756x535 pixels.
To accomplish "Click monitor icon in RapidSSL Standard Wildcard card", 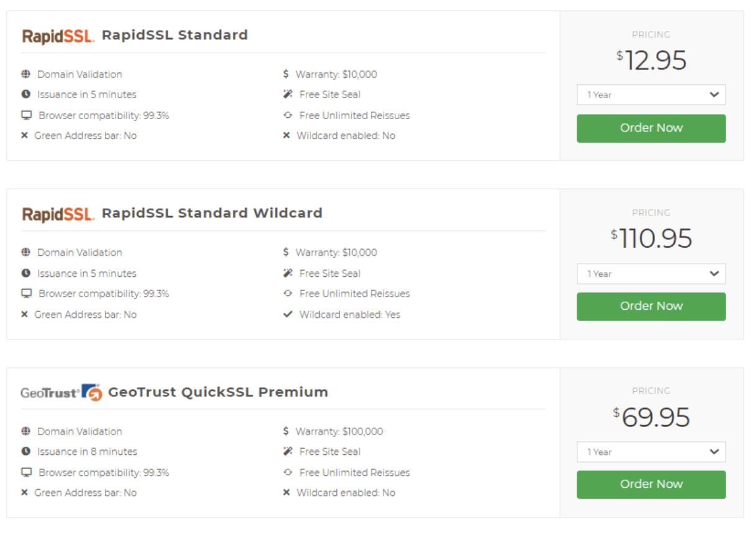I will (x=26, y=294).
